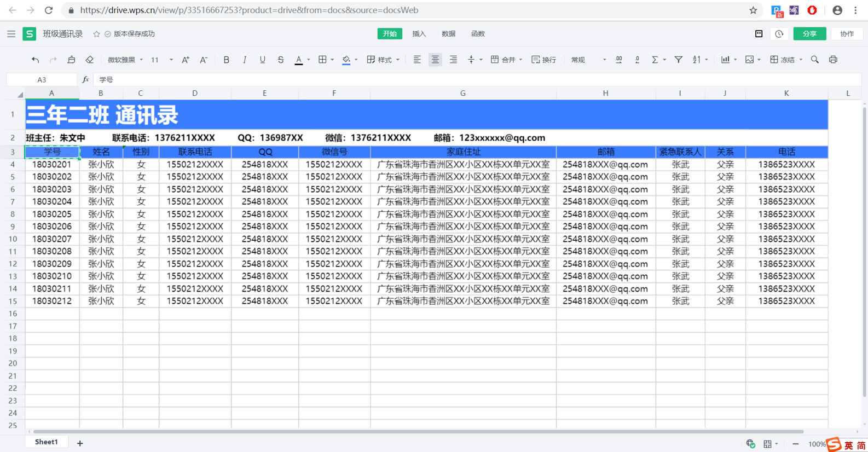
Task: Toggle italic formatting
Action: tap(244, 60)
